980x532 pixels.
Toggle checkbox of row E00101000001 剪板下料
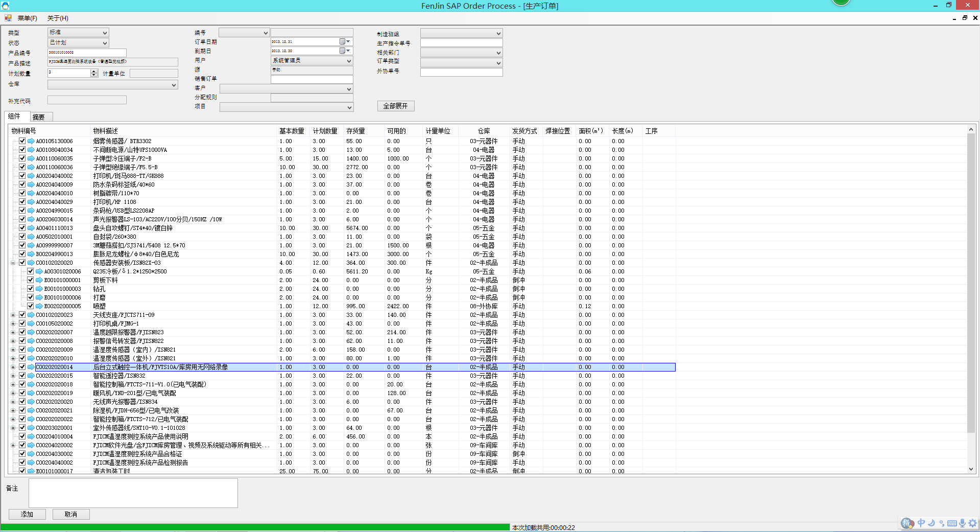click(30, 280)
